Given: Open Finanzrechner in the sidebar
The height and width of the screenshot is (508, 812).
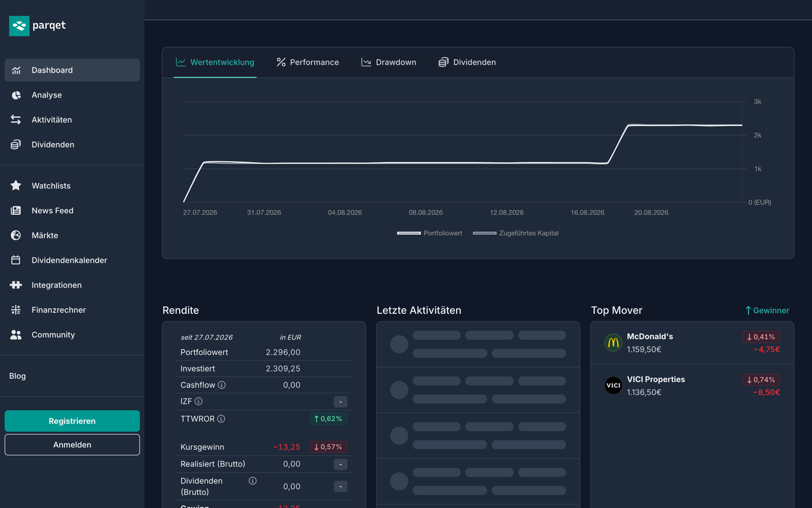Looking at the screenshot, I should point(72,310).
